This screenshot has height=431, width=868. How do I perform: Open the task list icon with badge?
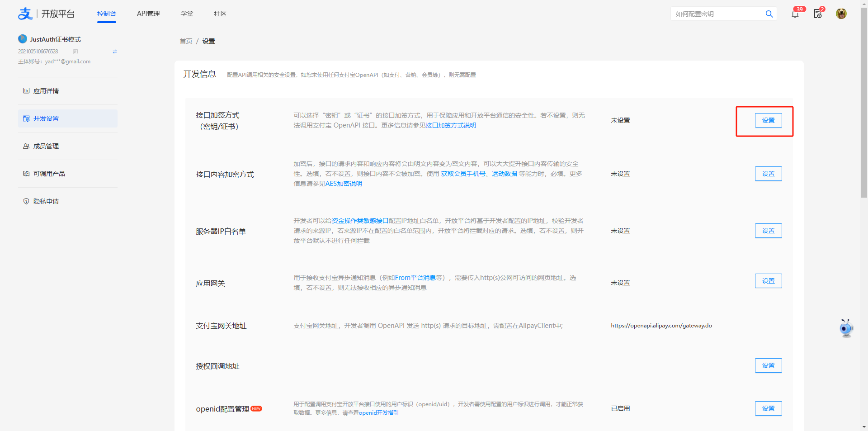pyautogui.click(x=818, y=14)
